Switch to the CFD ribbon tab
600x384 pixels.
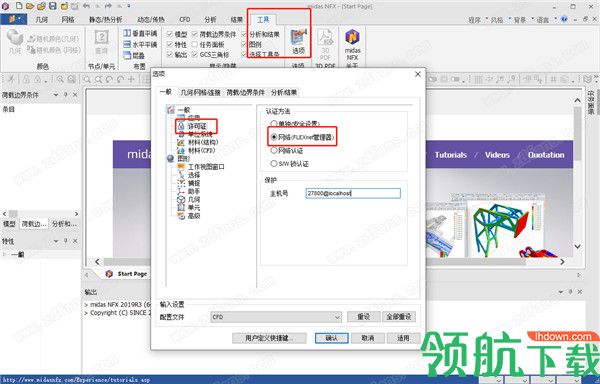pos(185,20)
